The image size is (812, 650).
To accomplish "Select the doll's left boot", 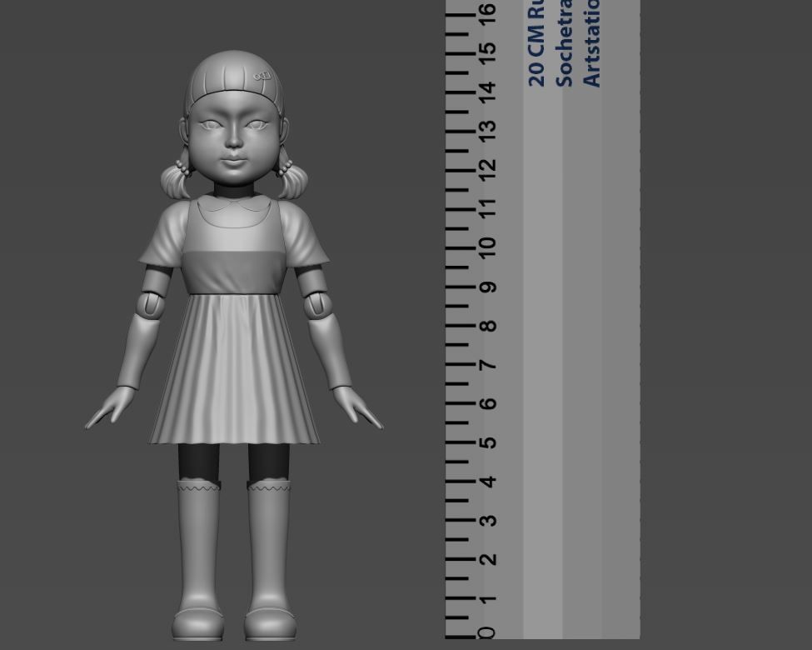I will pos(270,560).
